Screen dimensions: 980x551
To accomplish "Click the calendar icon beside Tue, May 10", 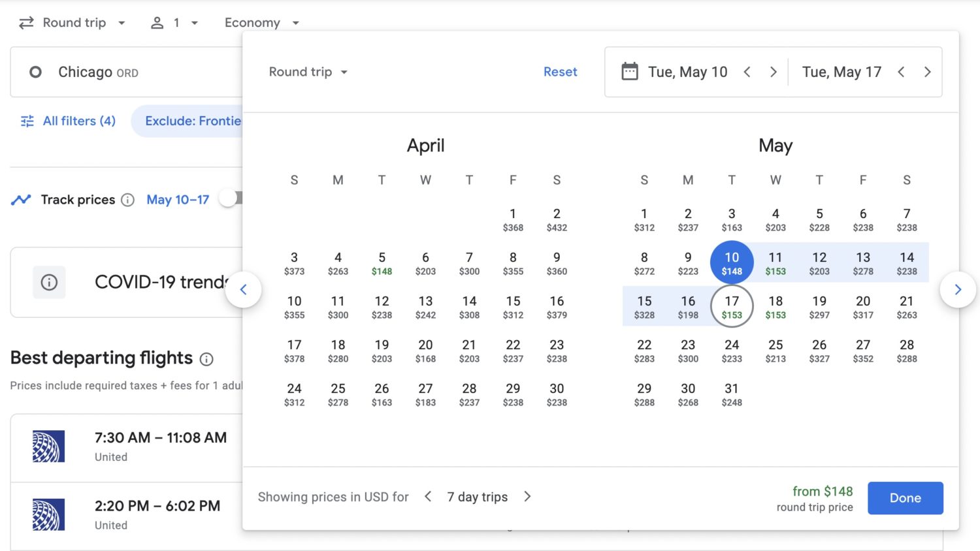I will click(629, 72).
